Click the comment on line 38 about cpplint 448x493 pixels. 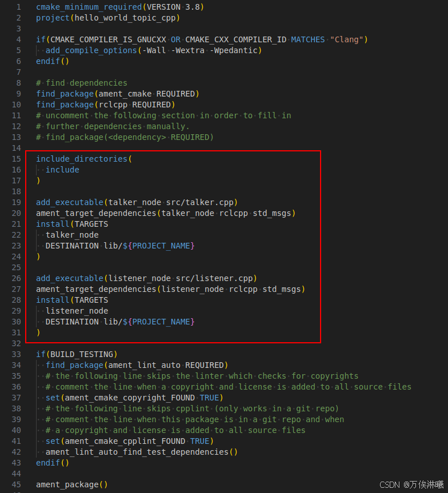click(x=192, y=408)
